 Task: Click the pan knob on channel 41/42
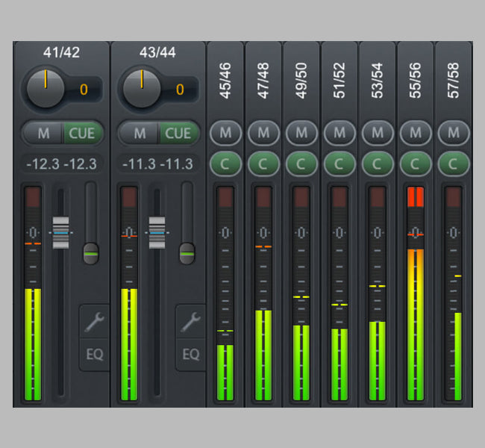tap(46, 89)
